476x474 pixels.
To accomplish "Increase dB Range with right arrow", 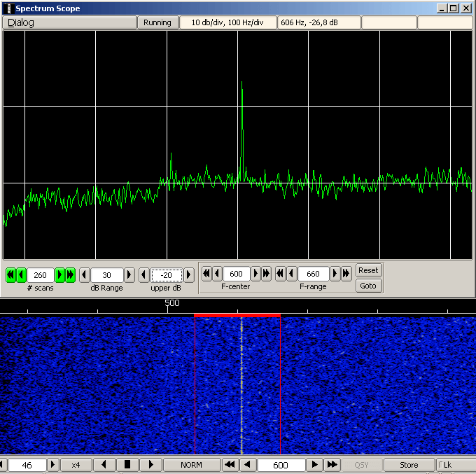I will click(x=129, y=275).
